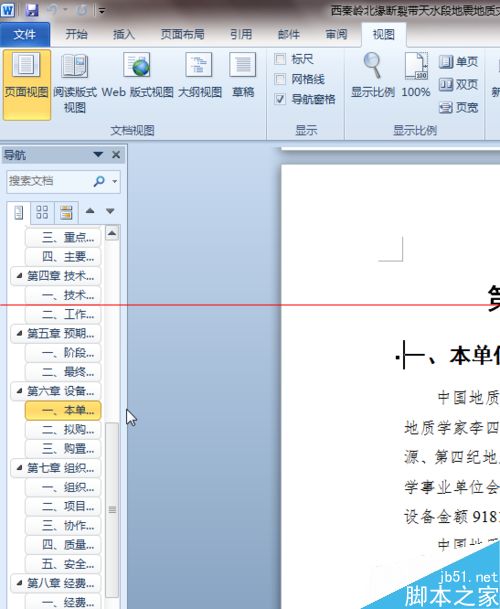This screenshot has height=609, width=500.
Task: Select 页面视图 page layout view
Action: tap(27, 85)
